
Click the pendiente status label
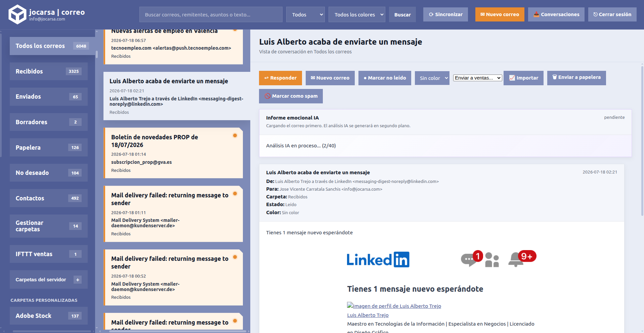click(614, 117)
